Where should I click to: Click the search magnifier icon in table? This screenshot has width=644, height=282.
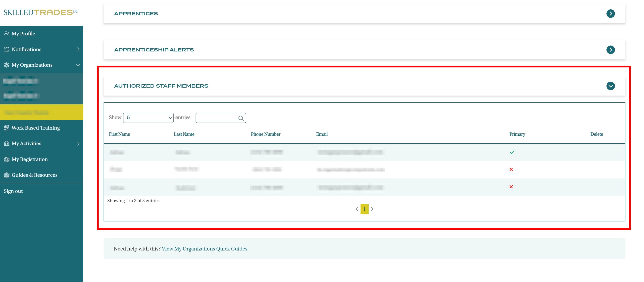(x=241, y=118)
